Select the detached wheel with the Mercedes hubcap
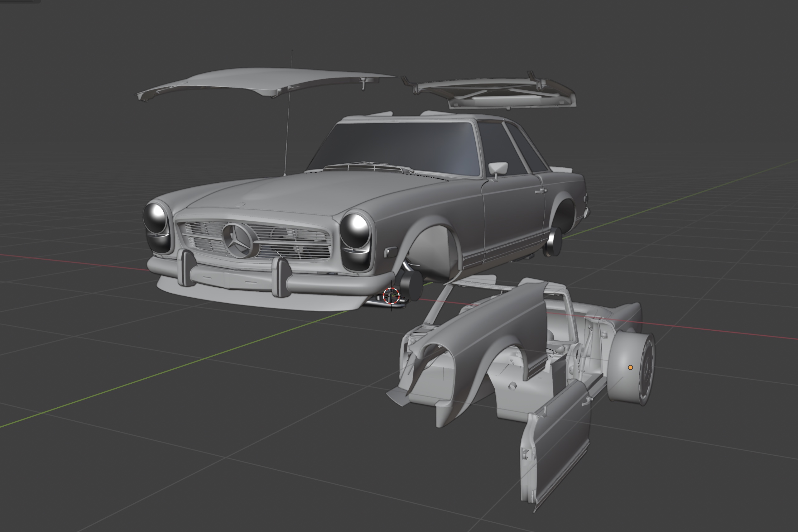This screenshot has height=532, width=798. coord(631,368)
